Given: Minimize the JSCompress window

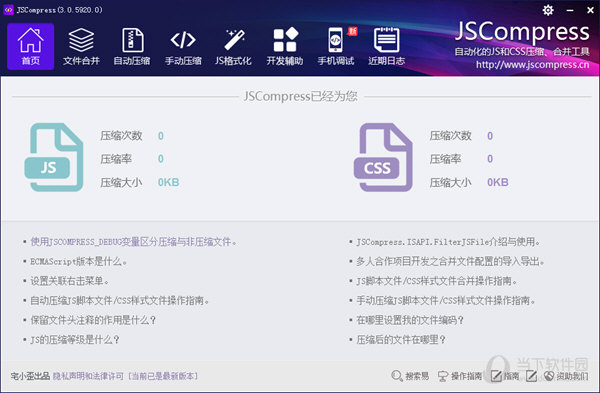Looking at the screenshot, I should 570,10.
